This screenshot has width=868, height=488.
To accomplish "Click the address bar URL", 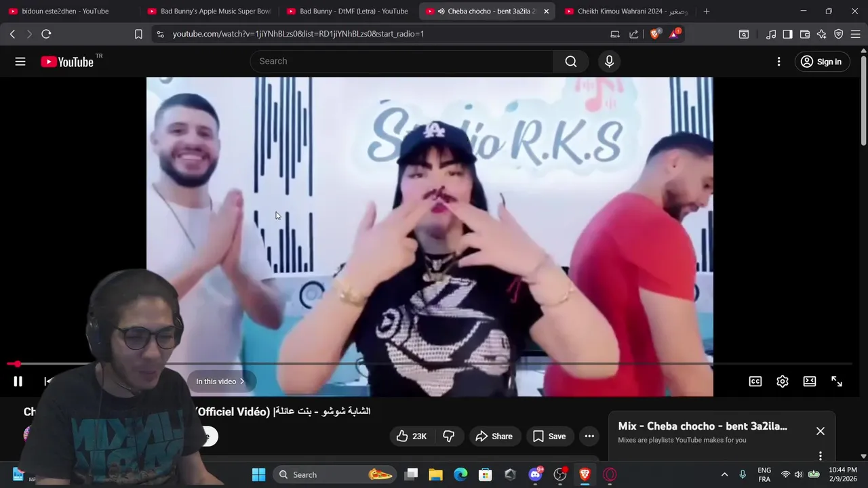I will pos(298,34).
